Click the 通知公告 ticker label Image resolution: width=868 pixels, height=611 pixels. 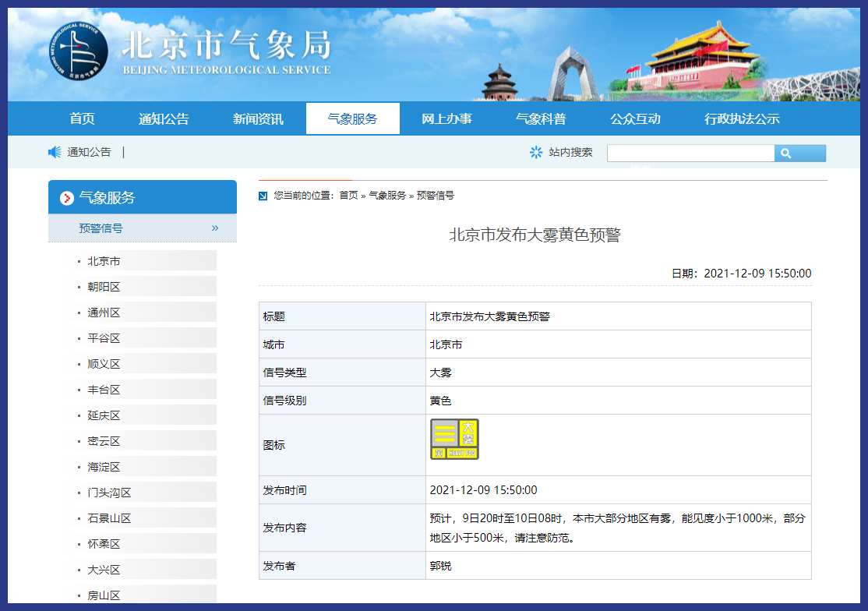tap(89, 153)
